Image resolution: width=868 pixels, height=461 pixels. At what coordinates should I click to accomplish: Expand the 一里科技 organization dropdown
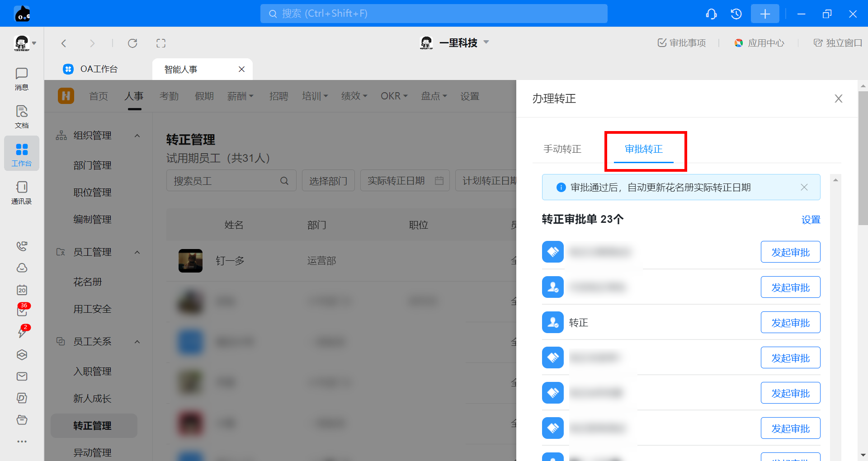pyautogui.click(x=486, y=42)
